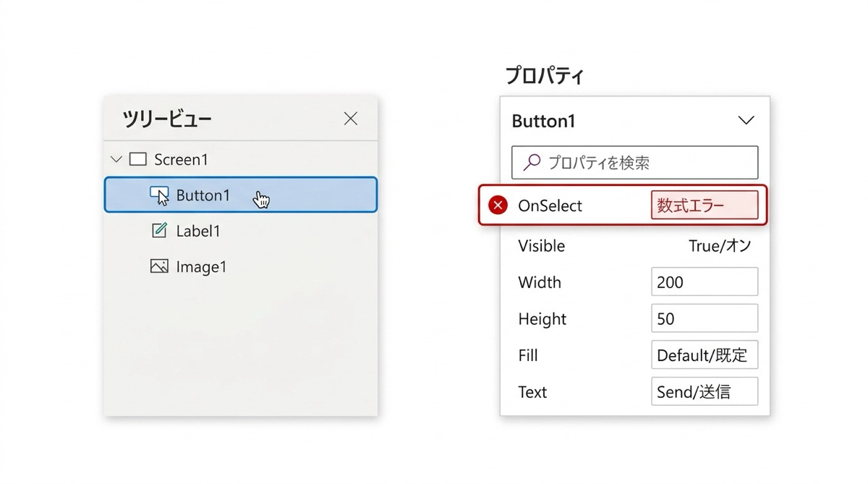Click the プロパティを検索 search field

pos(644,163)
